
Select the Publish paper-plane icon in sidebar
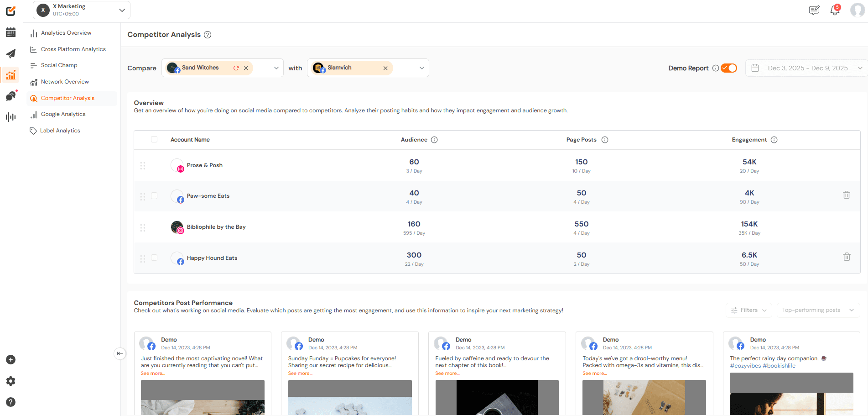pyautogui.click(x=10, y=53)
